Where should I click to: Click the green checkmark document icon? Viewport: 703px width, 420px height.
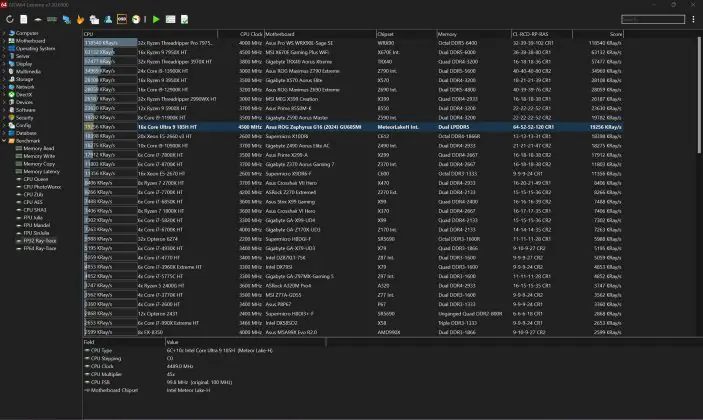coord(184,19)
